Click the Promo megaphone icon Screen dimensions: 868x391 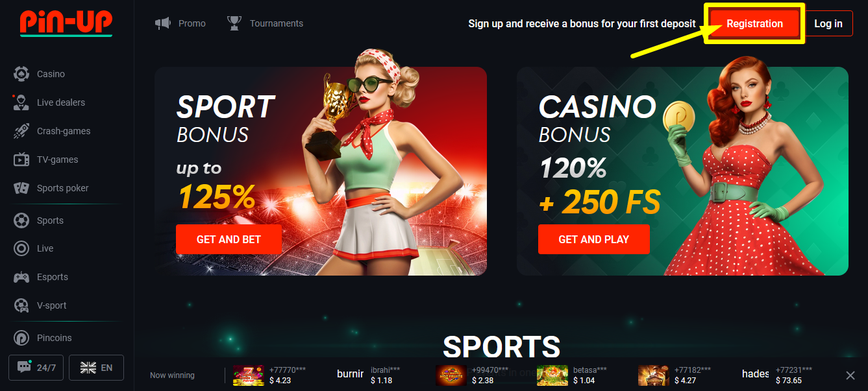[162, 23]
